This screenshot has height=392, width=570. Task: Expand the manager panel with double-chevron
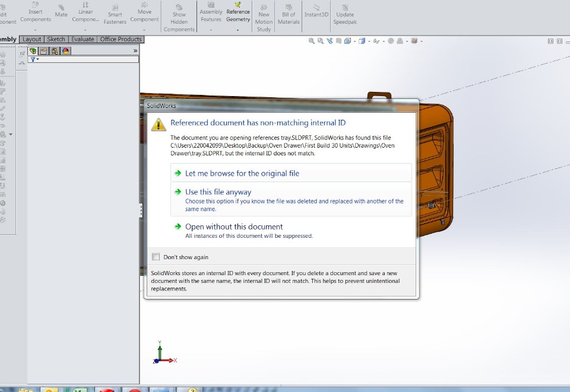click(135, 51)
